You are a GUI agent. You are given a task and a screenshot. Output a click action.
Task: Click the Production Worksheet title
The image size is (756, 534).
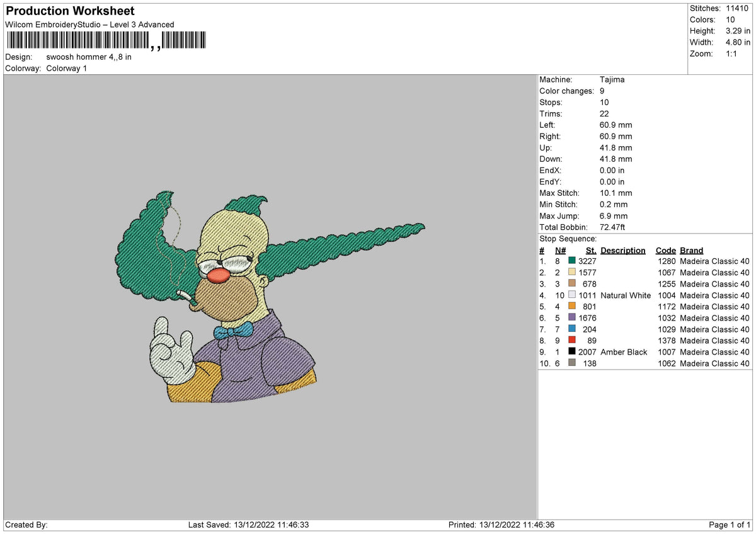point(70,11)
